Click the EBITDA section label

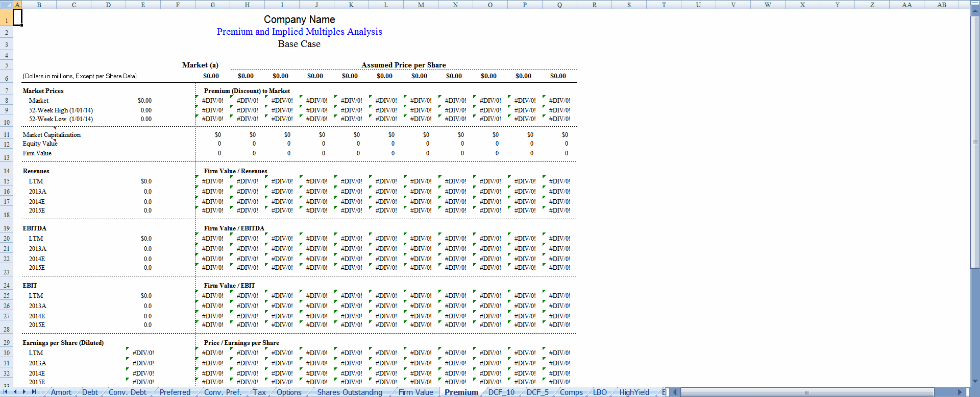pyautogui.click(x=35, y=228)
